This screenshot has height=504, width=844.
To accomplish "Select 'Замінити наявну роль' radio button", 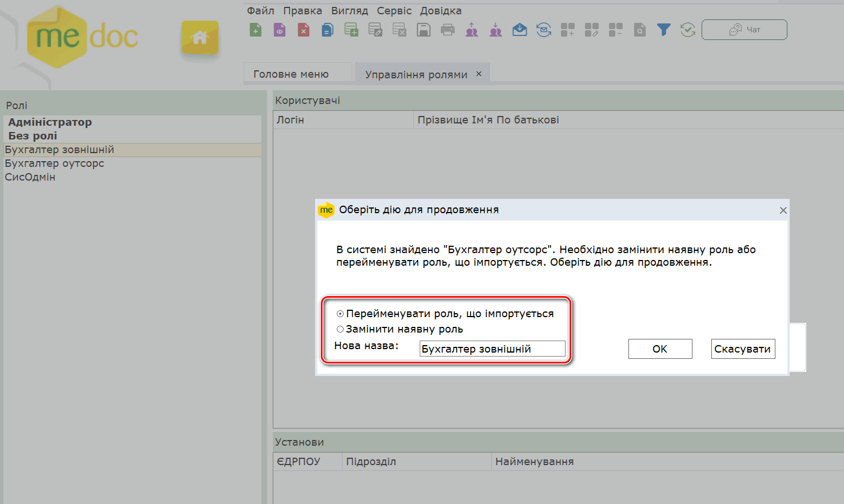I will click(340, 329).
